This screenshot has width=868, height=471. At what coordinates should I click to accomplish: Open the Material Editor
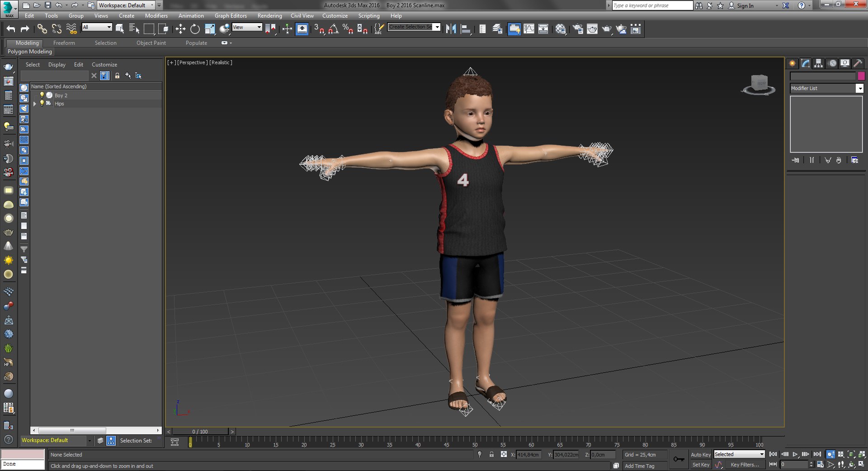click(561, 29)
